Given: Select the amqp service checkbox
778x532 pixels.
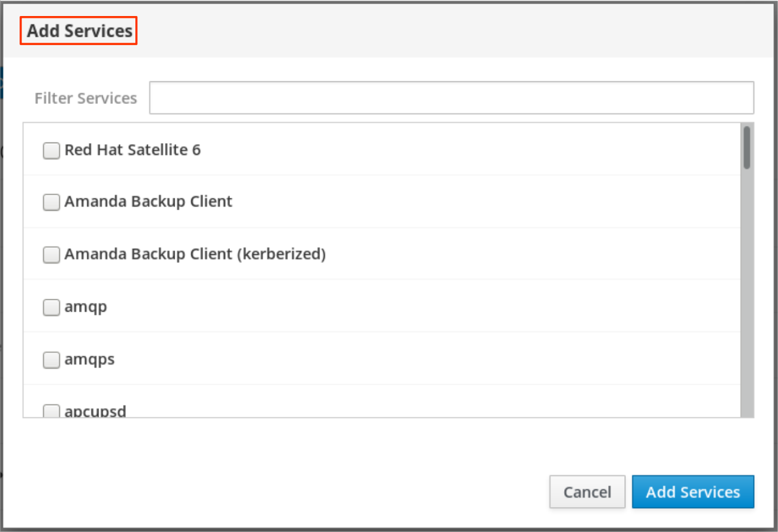Looking at the screenshot, I should pos(52,308).
